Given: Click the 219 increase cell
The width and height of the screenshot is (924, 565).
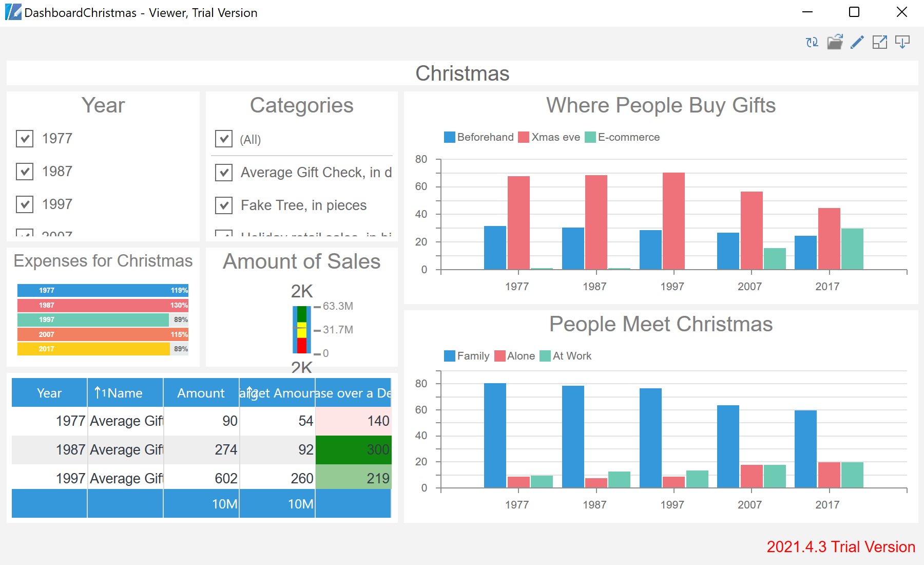Looking at the screenshot, I should (353, 478).
